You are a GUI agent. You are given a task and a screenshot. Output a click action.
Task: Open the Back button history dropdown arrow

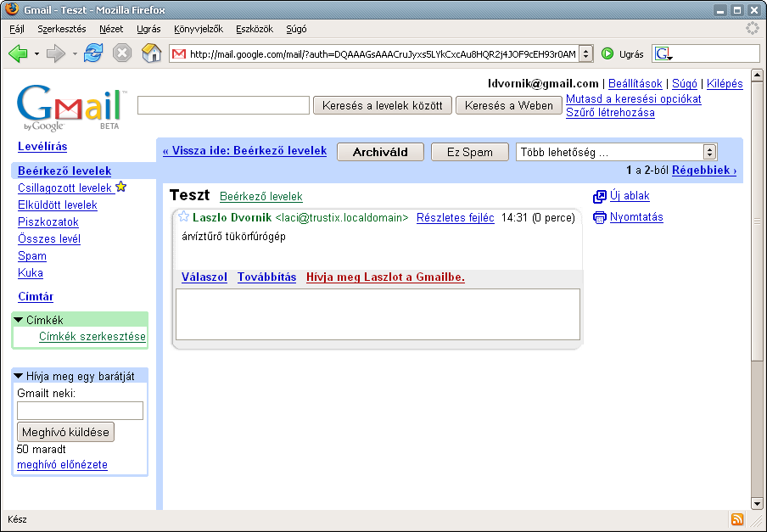pyautogui.click(x=36, y=53)
